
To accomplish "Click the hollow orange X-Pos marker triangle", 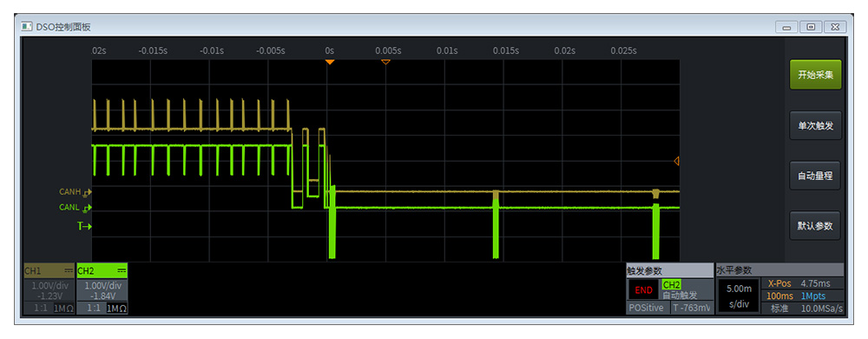I will 386,62.
